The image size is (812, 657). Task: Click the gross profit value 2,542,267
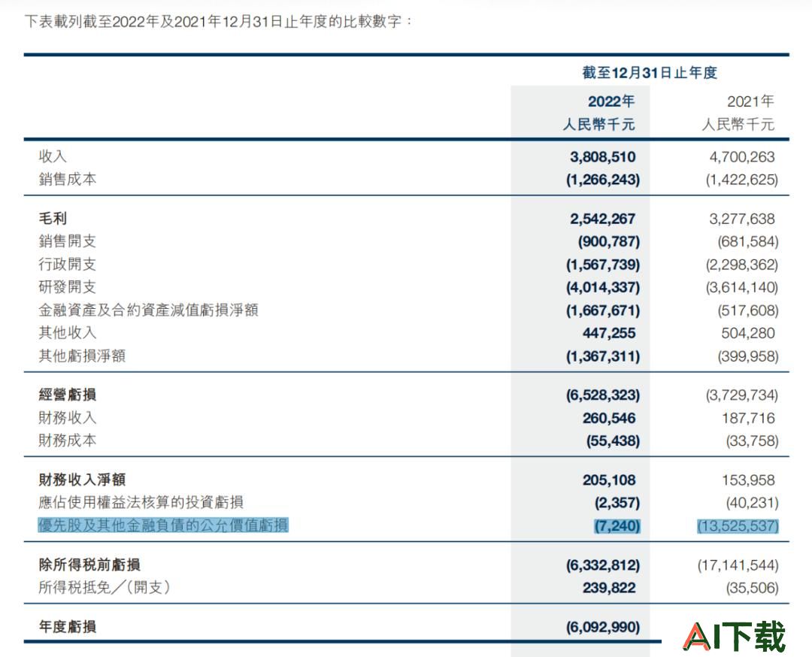[603, 219]
